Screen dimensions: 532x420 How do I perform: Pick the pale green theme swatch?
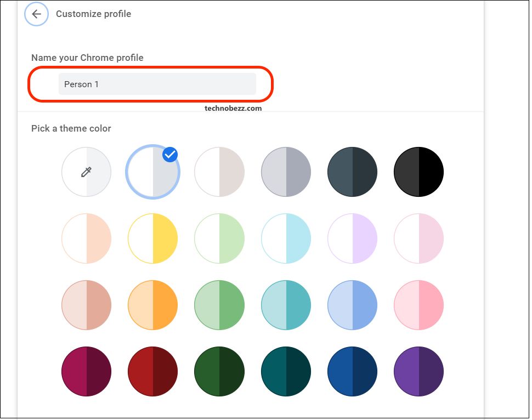coord(219,238)
